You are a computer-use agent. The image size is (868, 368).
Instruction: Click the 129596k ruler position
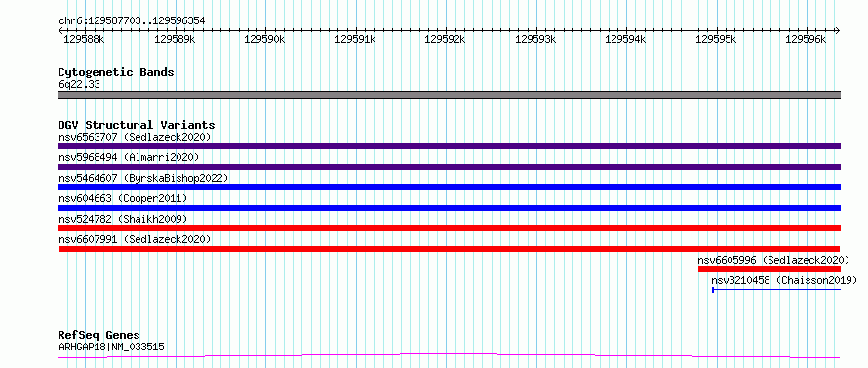click(x=806, y=39)
